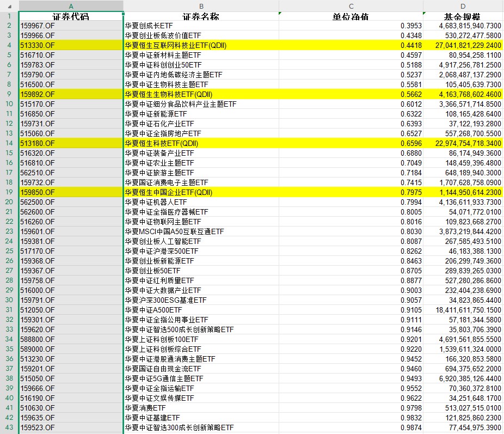Select the 华夏中证旅游主题ETF cell

coord(201,173)
